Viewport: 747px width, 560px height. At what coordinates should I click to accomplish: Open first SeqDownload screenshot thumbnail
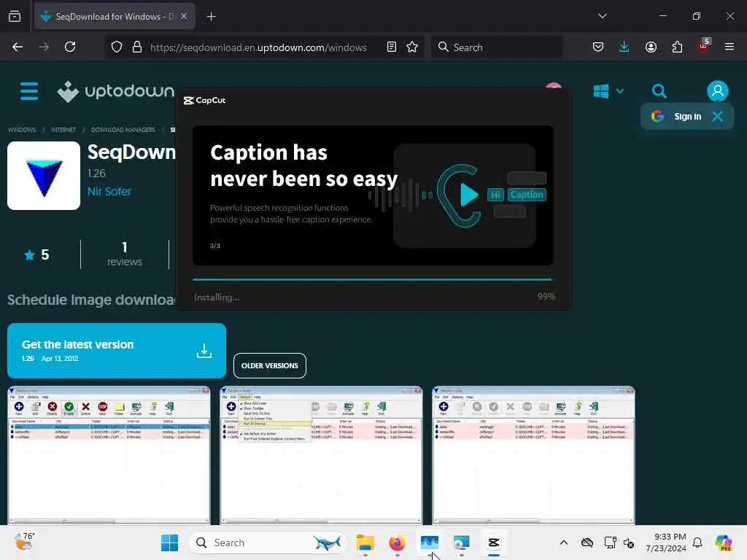tap(109, 455)
